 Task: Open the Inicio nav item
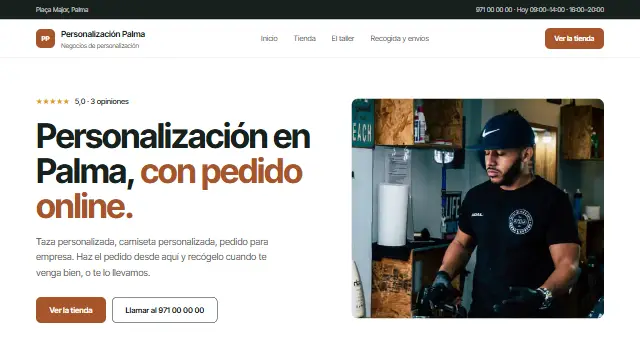coord(269,38)
